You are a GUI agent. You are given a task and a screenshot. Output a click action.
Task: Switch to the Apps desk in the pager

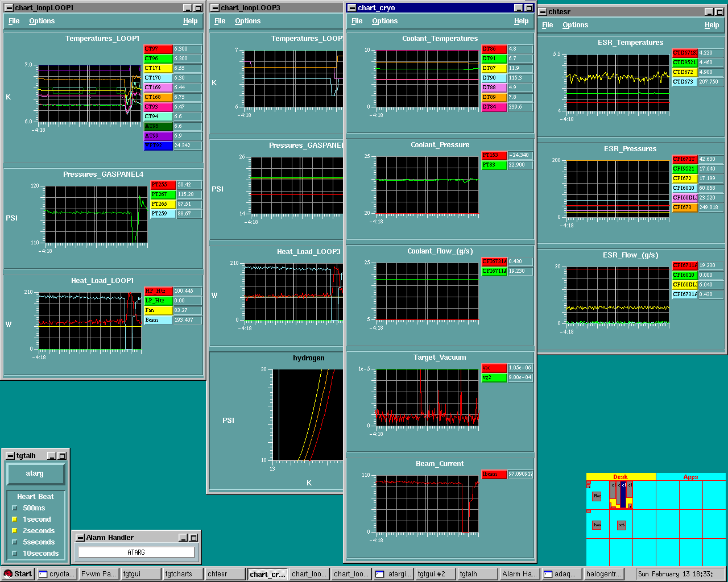[690, 477]
